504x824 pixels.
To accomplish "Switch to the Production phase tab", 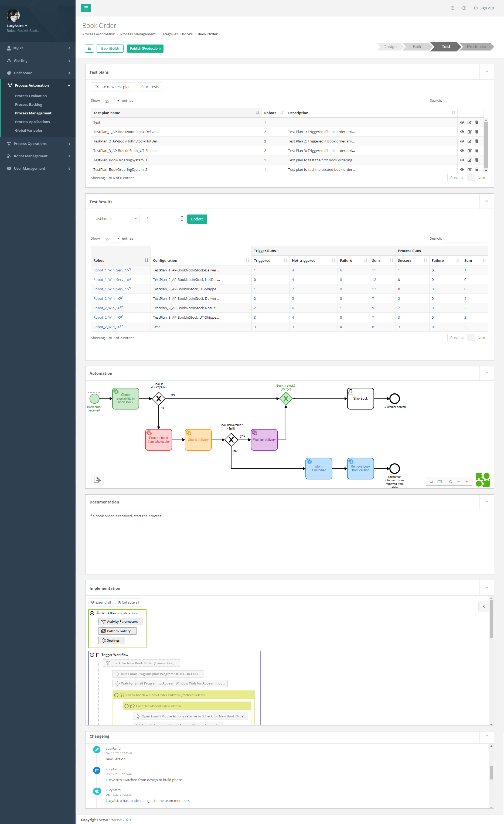I will click(x=477, y=47).
